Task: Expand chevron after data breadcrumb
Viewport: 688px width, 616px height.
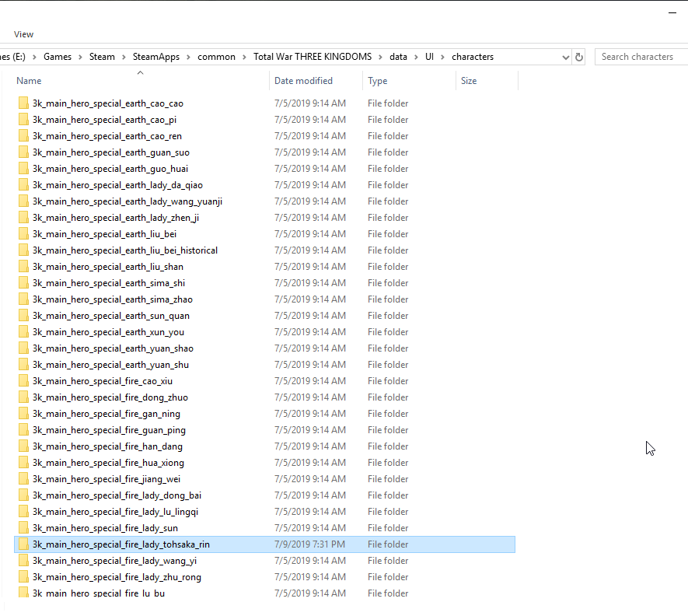Action: pyautogui.click(x=416, y=57)
